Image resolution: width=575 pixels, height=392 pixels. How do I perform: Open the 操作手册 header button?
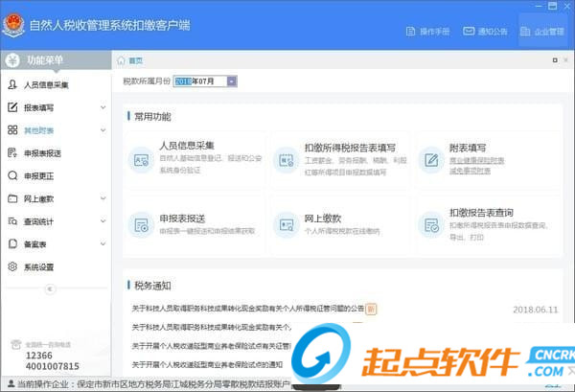[427, 32]
